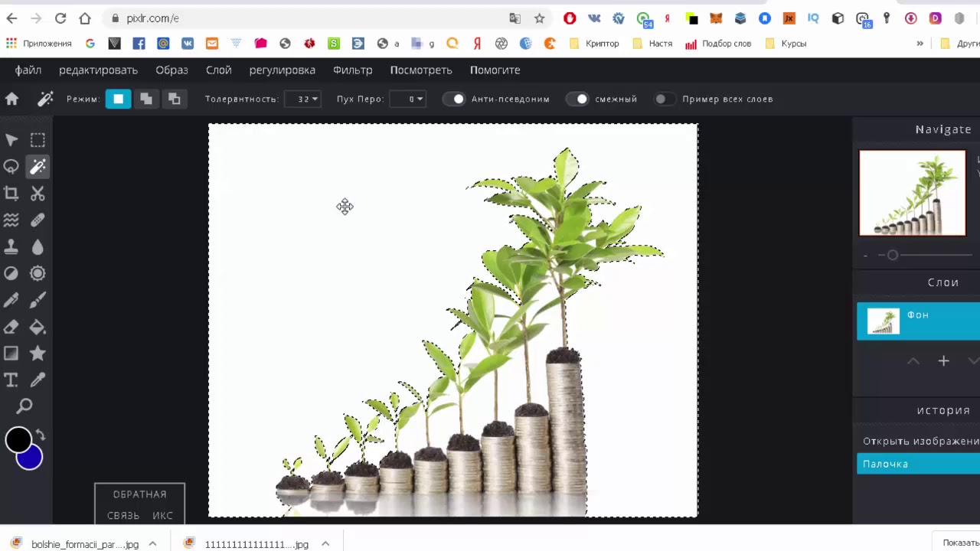The image size is (980, 551).
Task: Expand bookmarks bar overflow chevron
Action: click(x=920, y=44)
